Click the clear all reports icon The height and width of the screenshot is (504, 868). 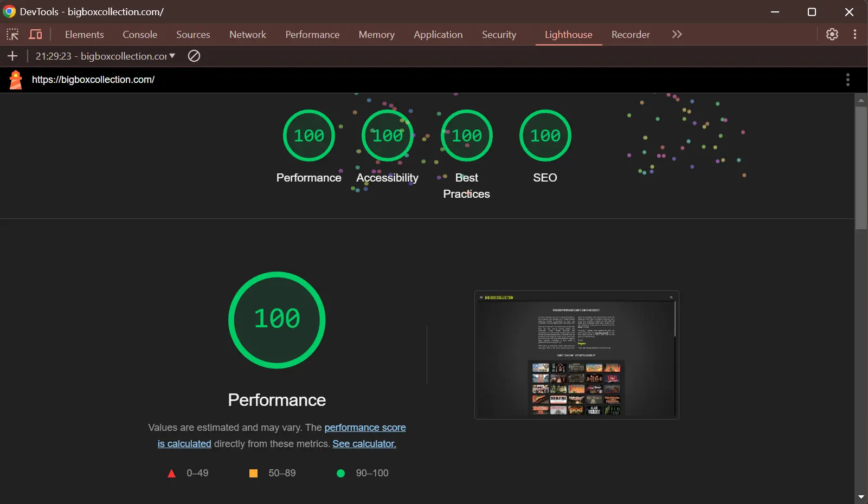[194, 56]
